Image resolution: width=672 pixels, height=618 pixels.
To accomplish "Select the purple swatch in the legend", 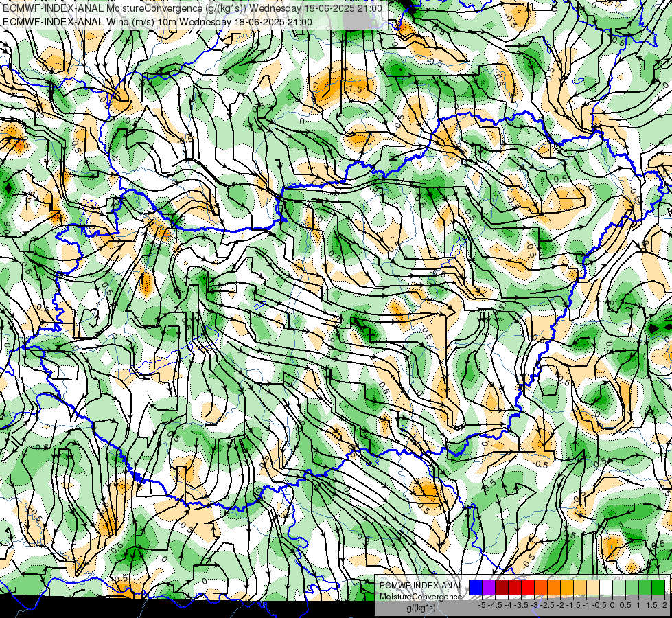I will (489, 588).
